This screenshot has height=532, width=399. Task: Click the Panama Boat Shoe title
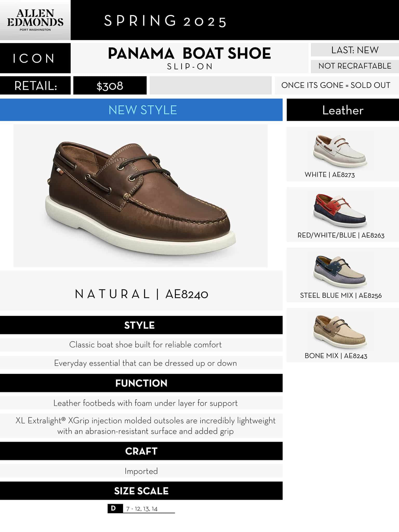point(189,54)
